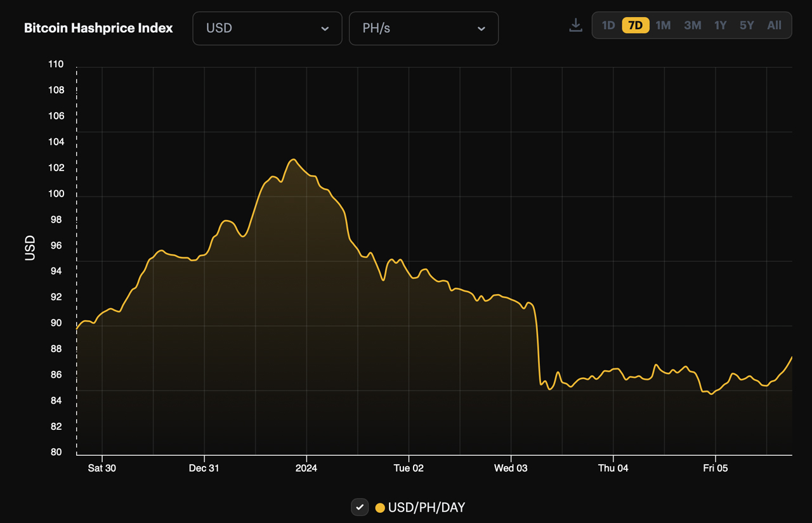Uncheck the USD/PH/DAY legend checkbox
Image resolution: width=812 pixels, height=523 pixels.
360,507
